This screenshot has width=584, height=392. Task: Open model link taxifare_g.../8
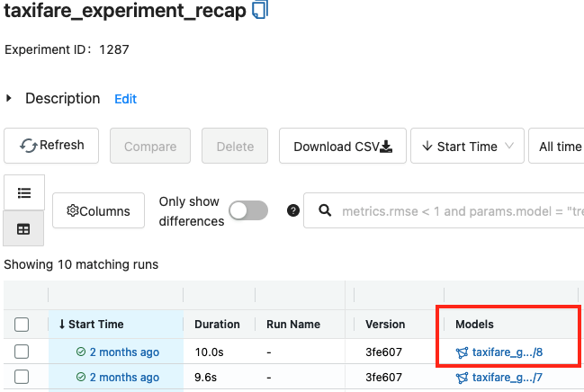tap(508, 352)
